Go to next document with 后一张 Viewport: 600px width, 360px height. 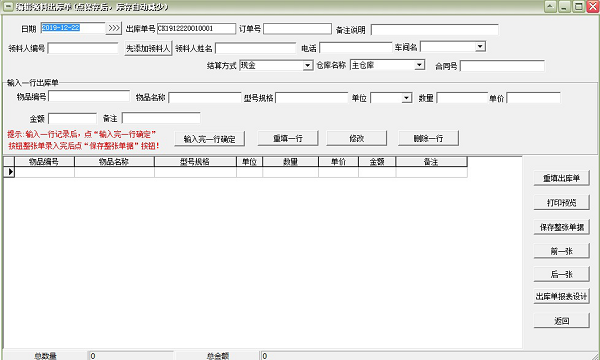pos(561,274)
